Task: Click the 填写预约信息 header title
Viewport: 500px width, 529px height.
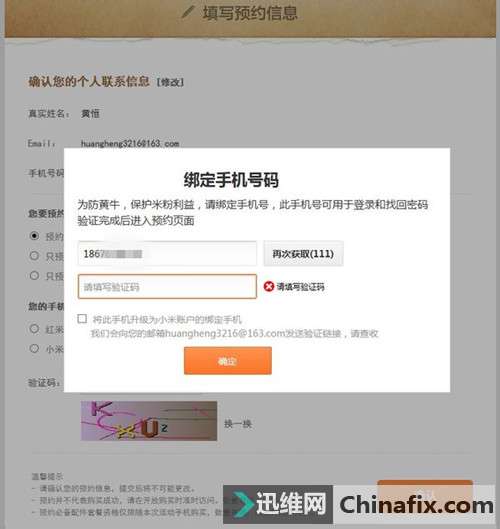Action: (x=250, y=13)
